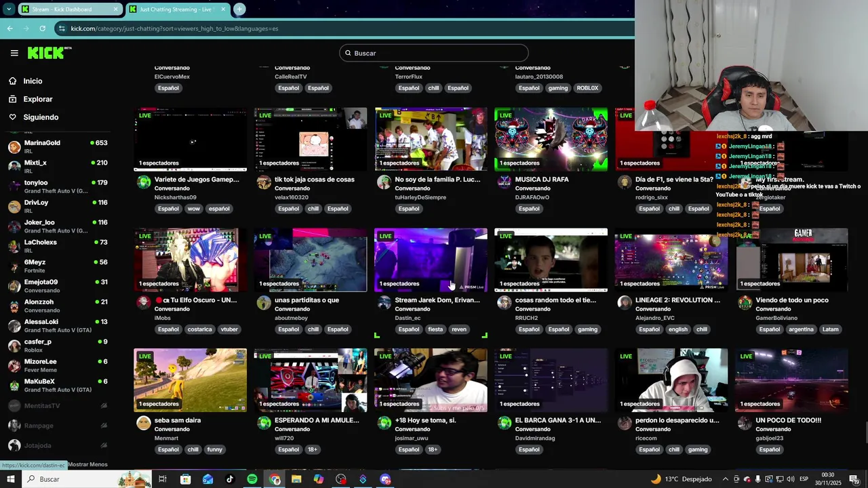Open stream title 'No soy de la familia P. Luc...'

[437, 180]
